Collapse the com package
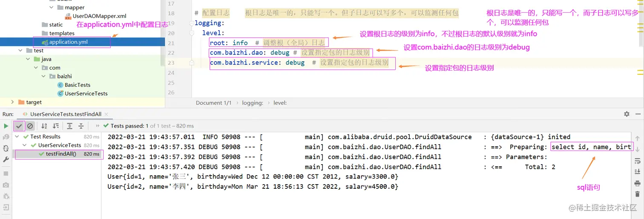The height and width of the screenshot is (219, 644). click(x=37, y=68)
